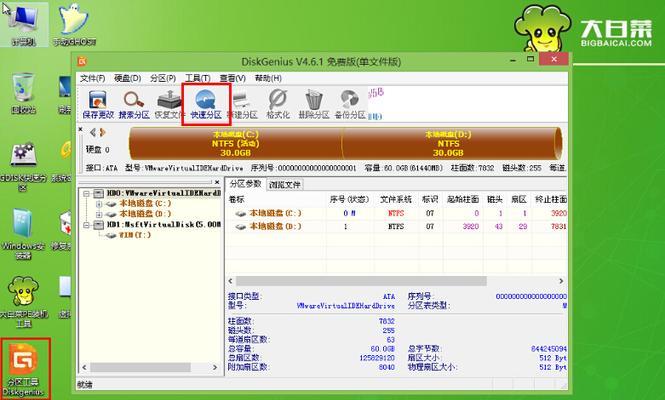
Task: Click the start cylinder 3920 cell in D: row
Action: [470, 227]
